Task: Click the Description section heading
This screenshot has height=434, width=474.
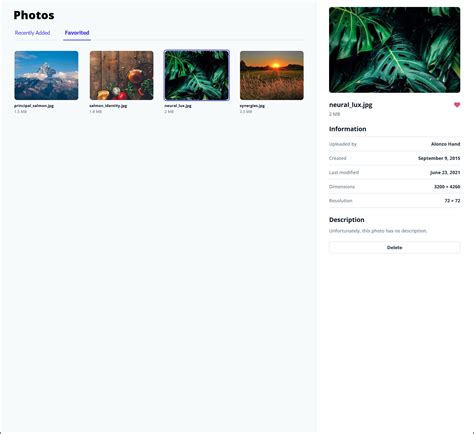Action: click(346, 220)
